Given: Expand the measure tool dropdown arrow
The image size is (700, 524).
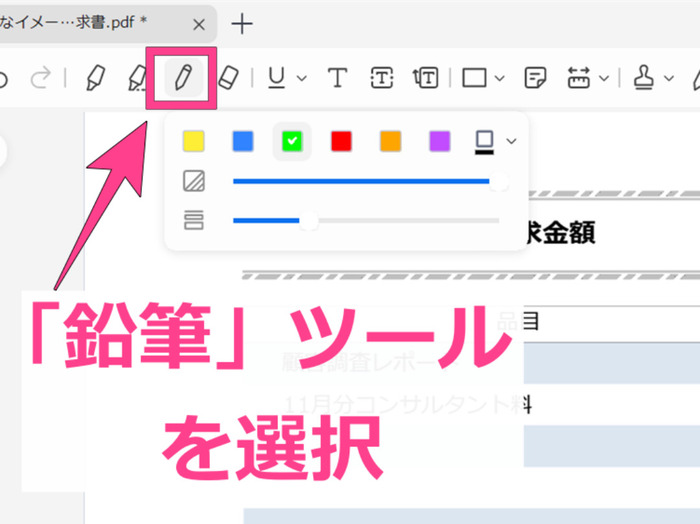Looking at the screenshot, I should pyautogui.click(x=604, y=79).
